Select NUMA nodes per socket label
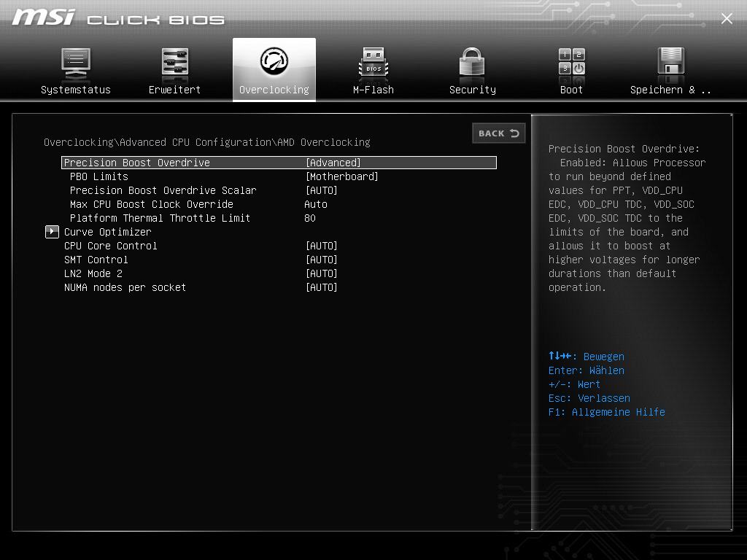This screenshot has width=747, height=560. 125,287
